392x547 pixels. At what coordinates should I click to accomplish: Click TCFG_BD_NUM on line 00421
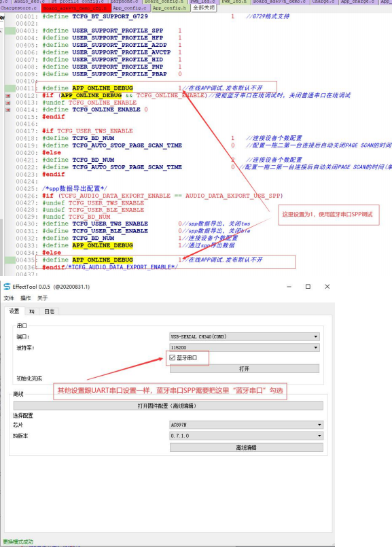93,160
